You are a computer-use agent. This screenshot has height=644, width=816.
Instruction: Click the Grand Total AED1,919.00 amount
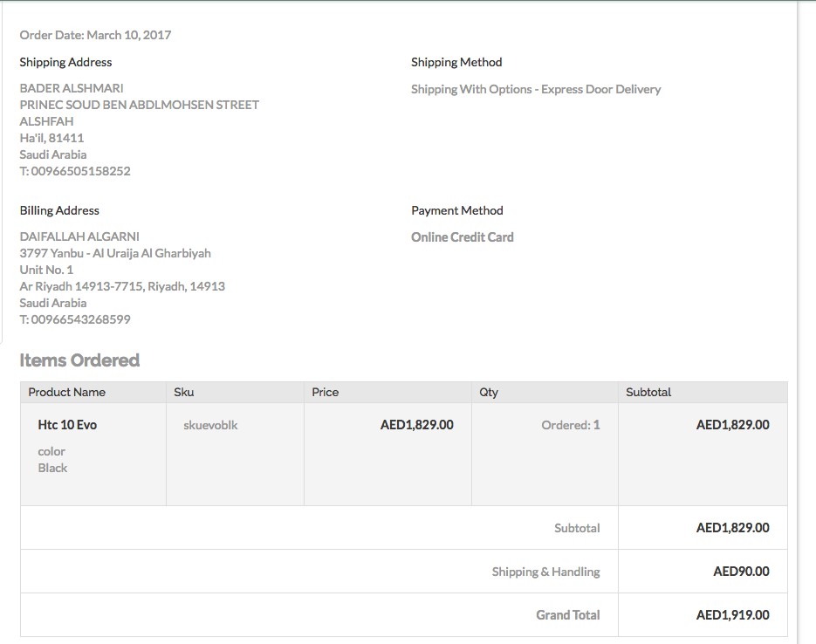coord(732,615)
